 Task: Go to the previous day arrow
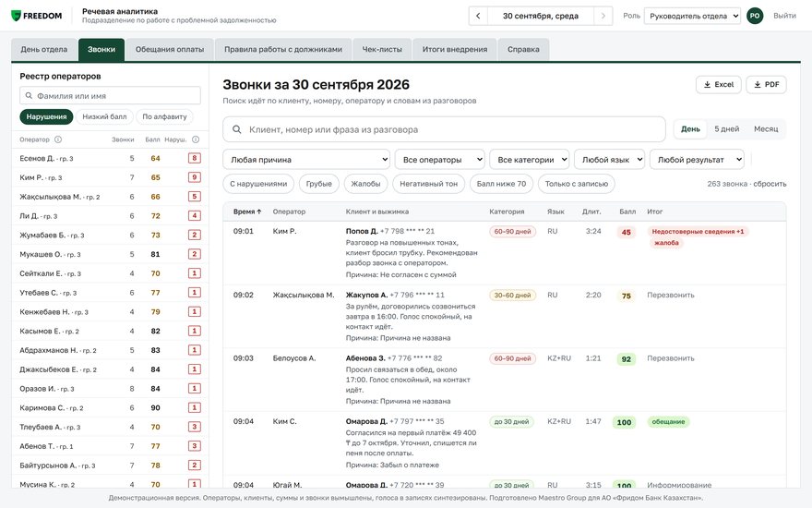pyautogui.click(x=478, y=16)
